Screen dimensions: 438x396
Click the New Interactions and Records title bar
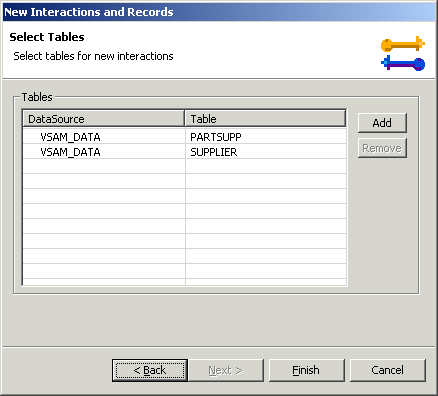point(219,12)
